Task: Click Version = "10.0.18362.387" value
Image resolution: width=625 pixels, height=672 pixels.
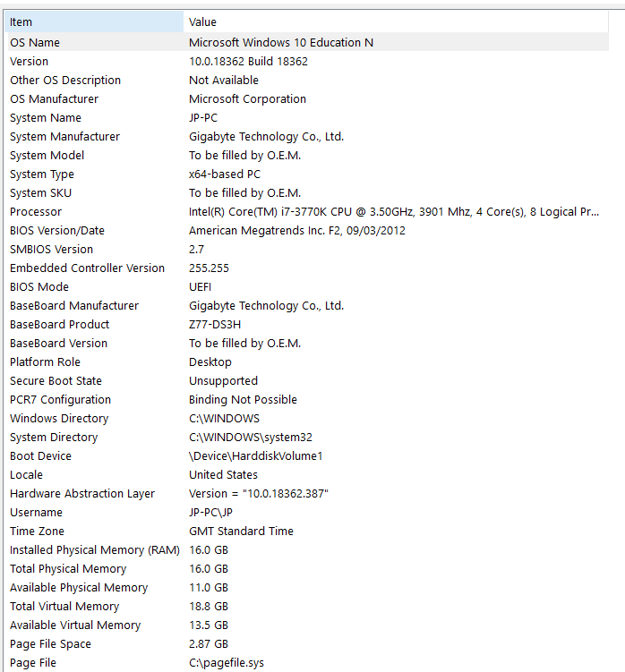Action: 259,494
